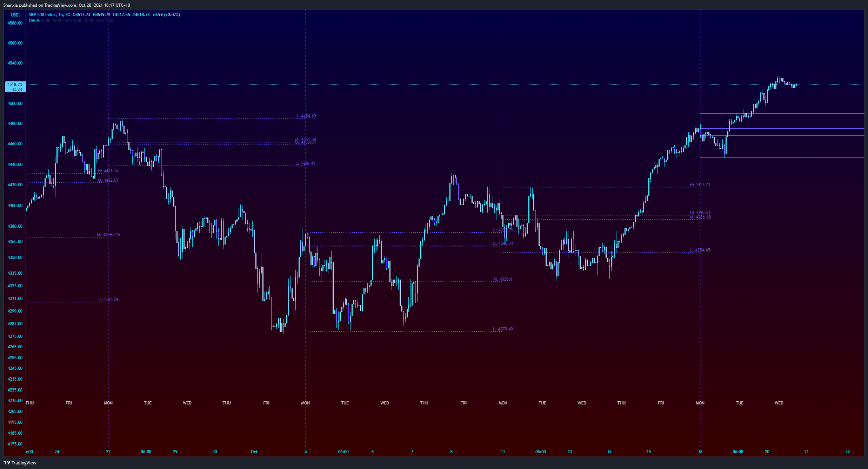The image size is (868, 469).
Task: Click the date 8 on time axis
Action: [x=452, y=452]
